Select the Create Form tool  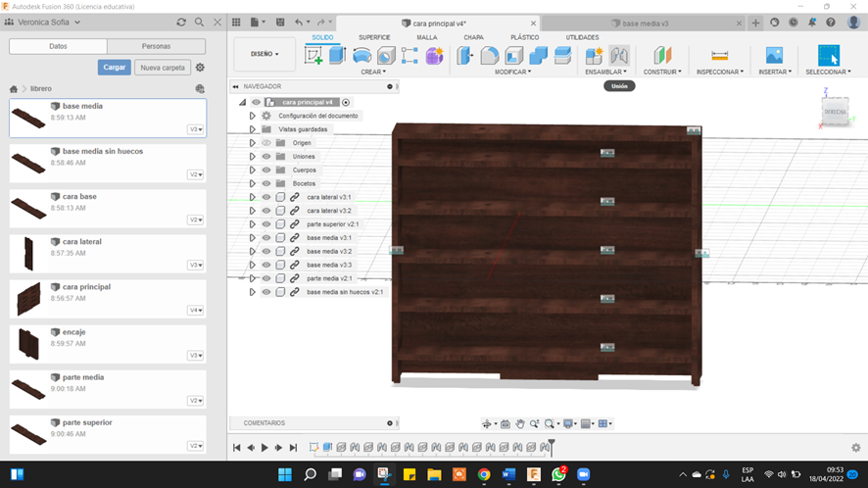coord(435,56)
